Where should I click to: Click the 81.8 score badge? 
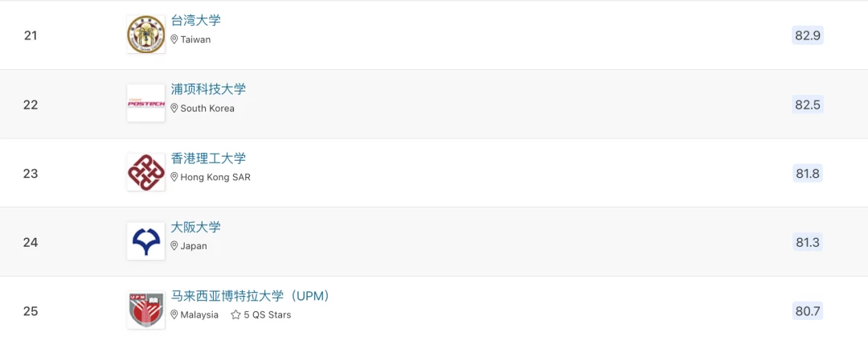808,174
